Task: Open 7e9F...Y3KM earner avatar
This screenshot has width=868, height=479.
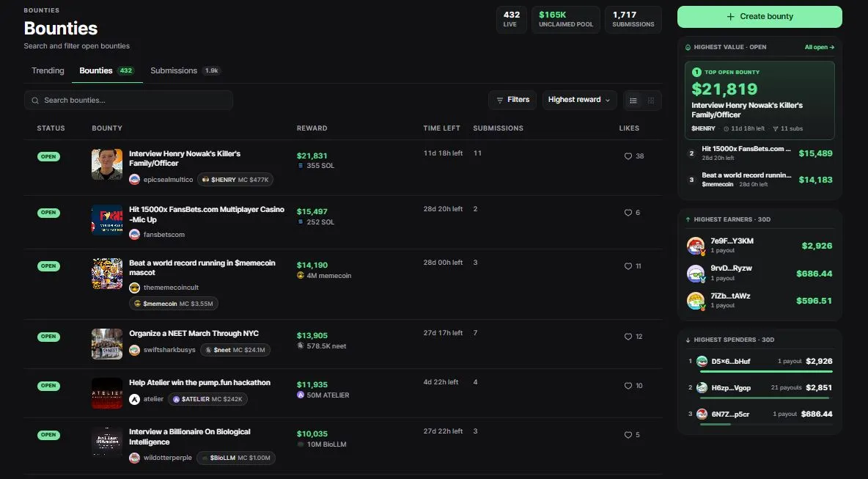Action: (x=696, y=246)
